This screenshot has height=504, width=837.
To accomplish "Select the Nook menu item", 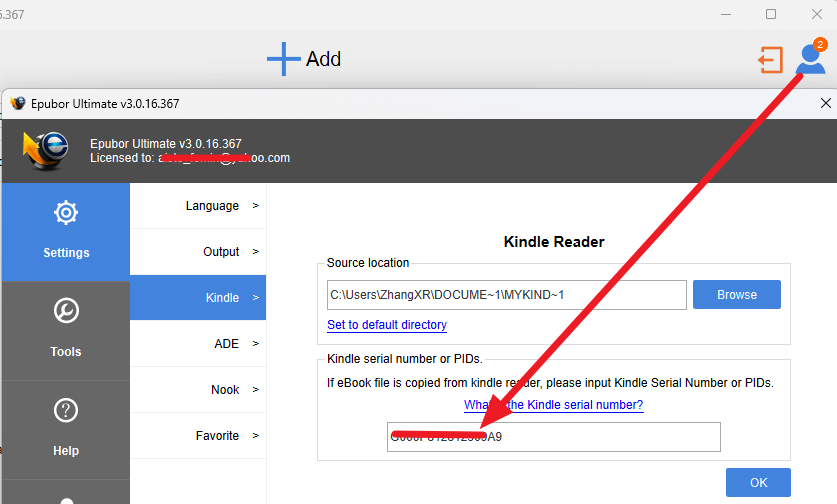I will [x=198, y=390].
